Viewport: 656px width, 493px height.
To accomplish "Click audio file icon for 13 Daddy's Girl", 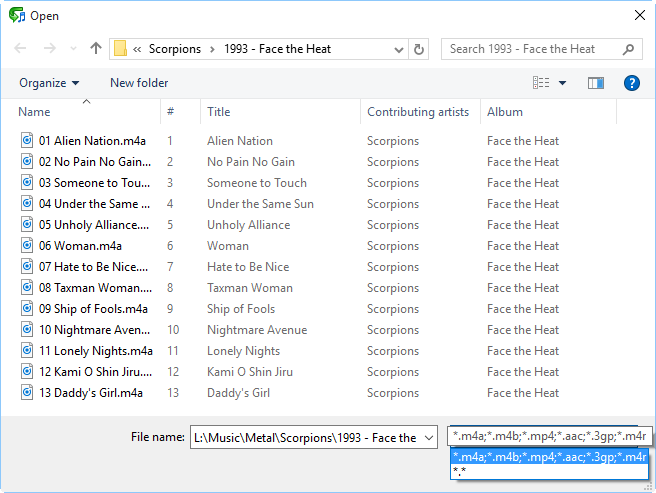I will (x=27, y=392).
